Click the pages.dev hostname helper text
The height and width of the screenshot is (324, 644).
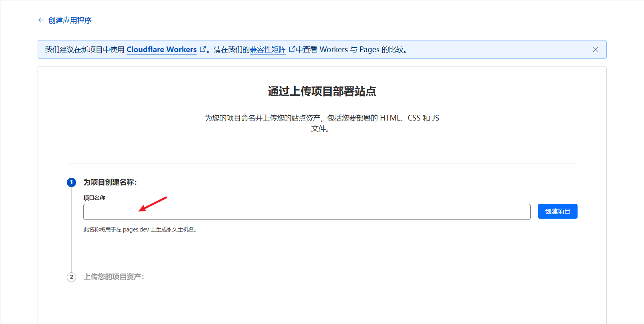click(140, 229)
